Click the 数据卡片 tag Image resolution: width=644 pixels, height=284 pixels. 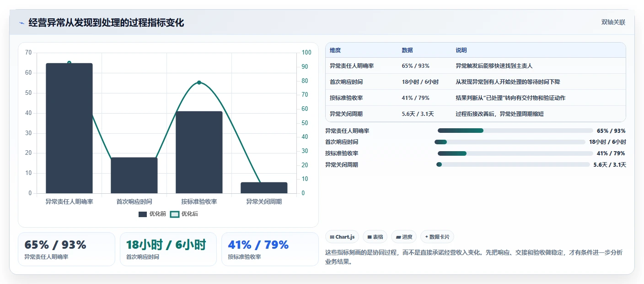(437, 237)
